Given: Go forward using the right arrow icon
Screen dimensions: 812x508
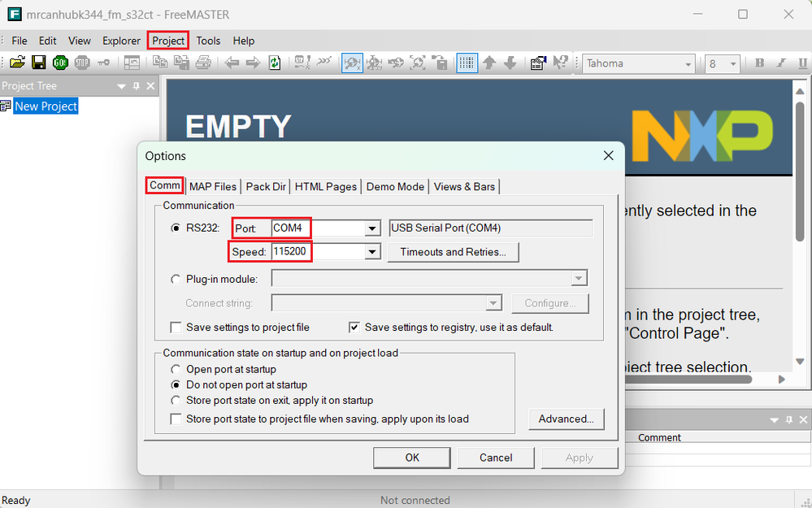Looking at the screenshot, I should pyautogui.click(x=253, y=63).
